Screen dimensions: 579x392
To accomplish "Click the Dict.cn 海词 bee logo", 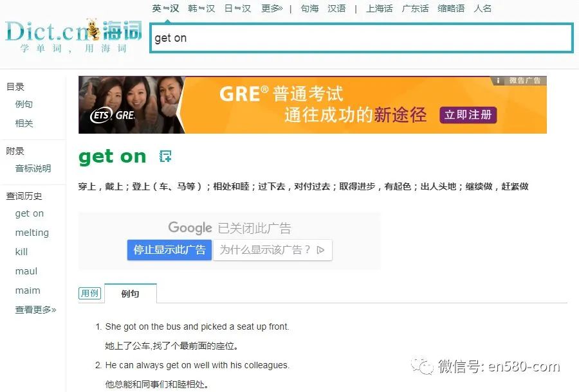I will (x=73, y=35).
